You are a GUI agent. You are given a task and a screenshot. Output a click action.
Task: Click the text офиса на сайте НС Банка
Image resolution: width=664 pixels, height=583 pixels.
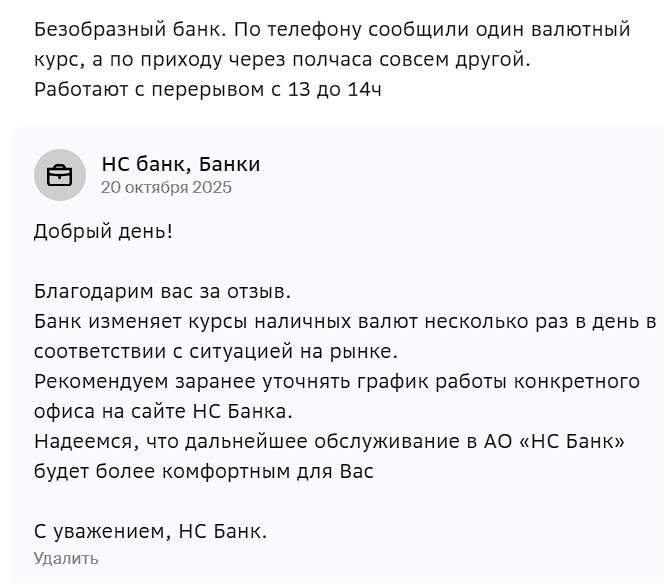(163, 412)
